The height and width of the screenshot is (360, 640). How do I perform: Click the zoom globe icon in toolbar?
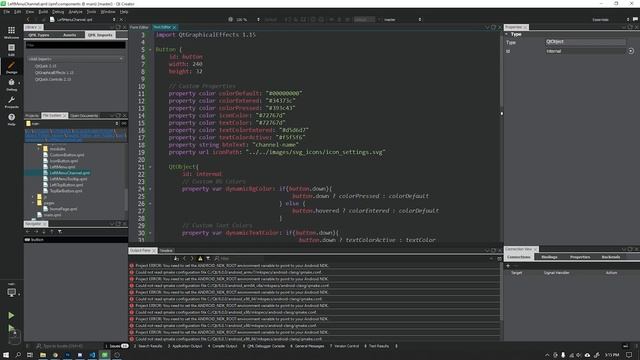coord(231,19)
